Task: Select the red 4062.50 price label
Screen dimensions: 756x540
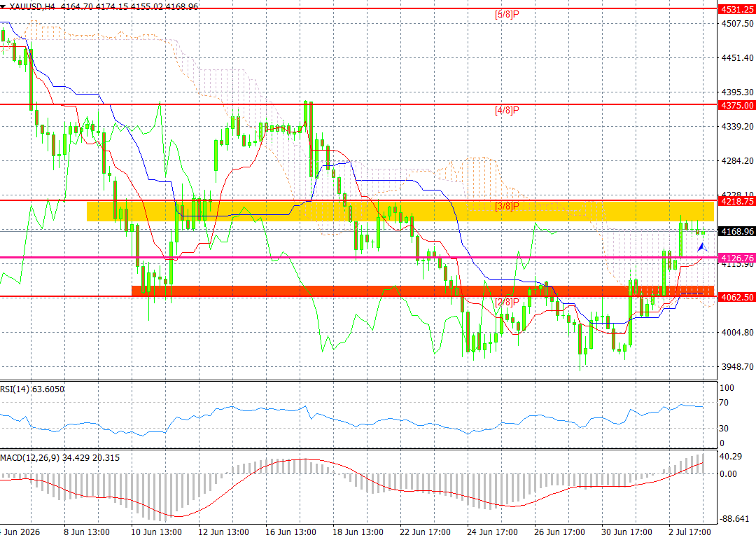Action: (x=736, y=297)
